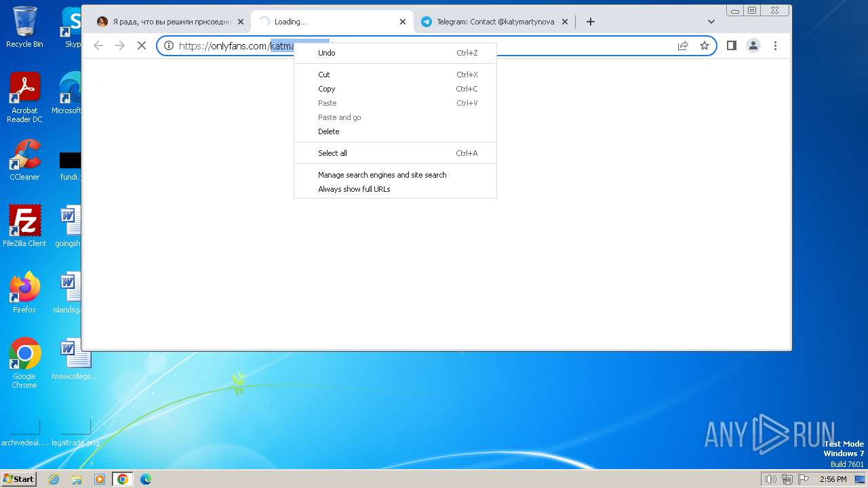Go back to the previous page
Viewport: 868px width, 488px height.
click(98, 45)
